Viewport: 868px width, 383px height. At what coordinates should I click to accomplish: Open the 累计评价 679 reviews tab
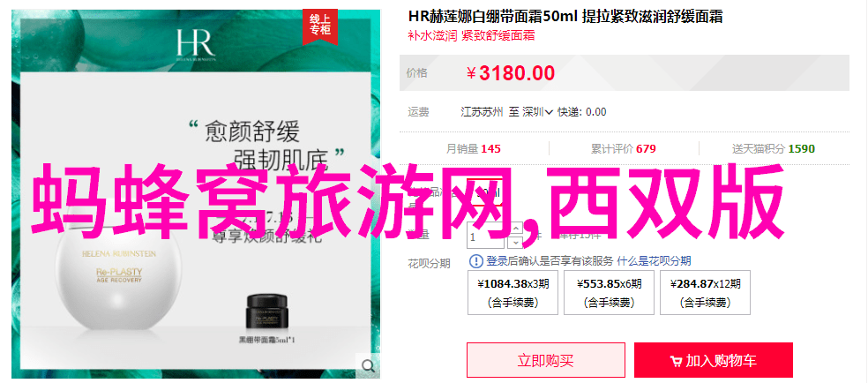pos(624,149)
